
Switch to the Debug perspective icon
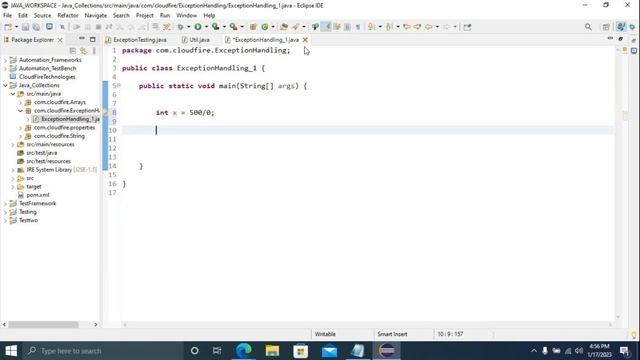[633, 27]
